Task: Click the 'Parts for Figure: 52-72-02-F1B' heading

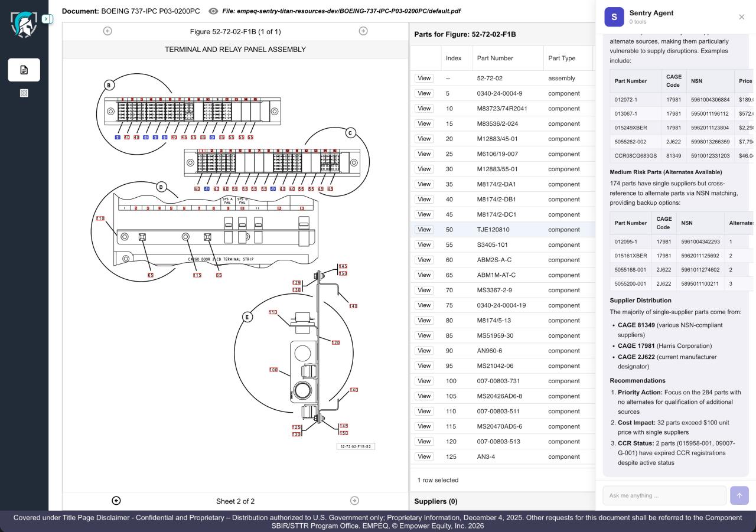Action: [465, 34]
